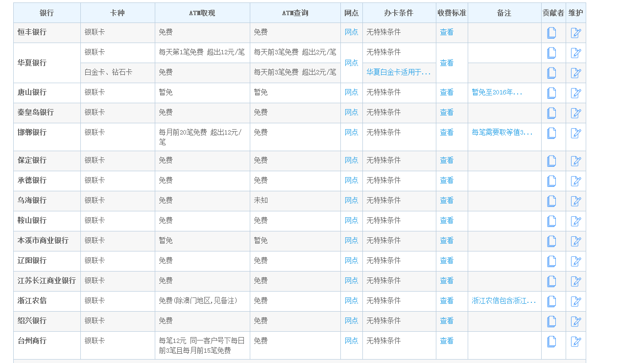644x363 pixels.
Task: View 查看 fee standard for 华夏银行
Action: coord(447,63)
